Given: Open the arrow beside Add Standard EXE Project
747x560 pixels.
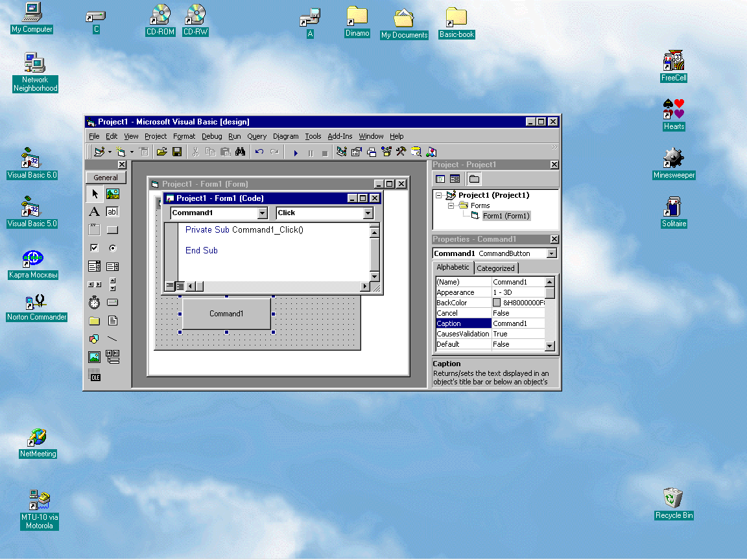Looking at the screenshot, I should [110, 152].
